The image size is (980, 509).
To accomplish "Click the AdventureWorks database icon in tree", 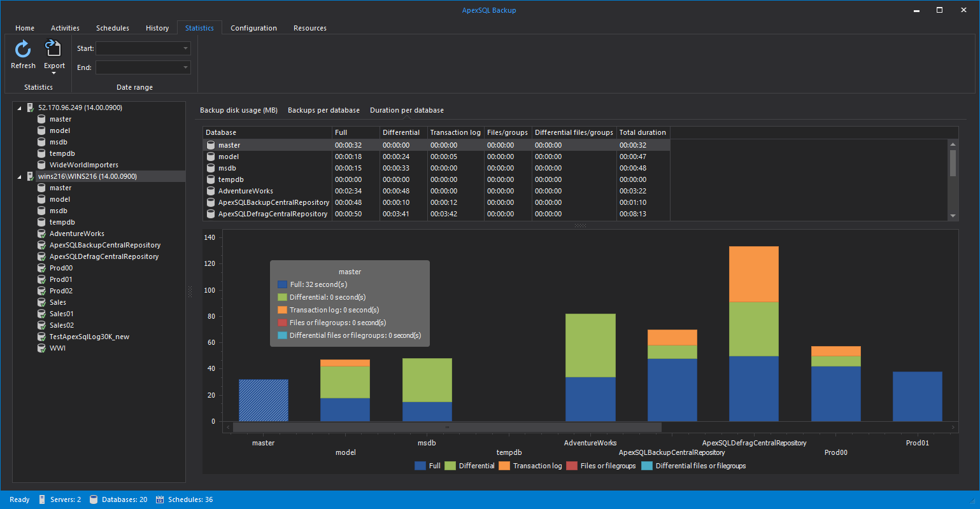I will coord(41,234).
